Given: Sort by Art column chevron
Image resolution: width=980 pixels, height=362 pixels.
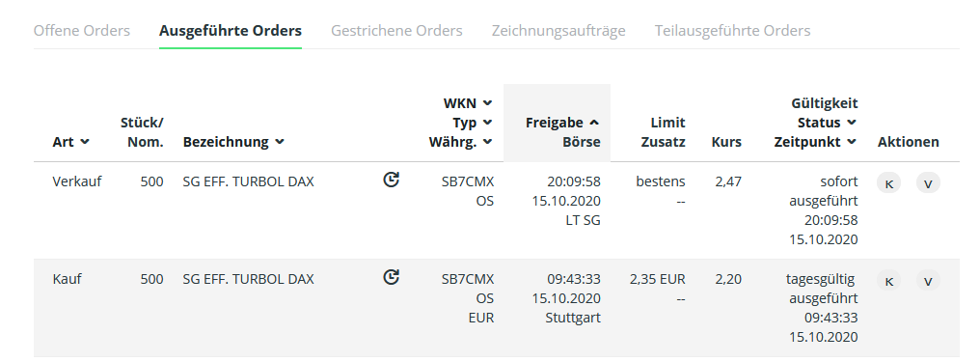Looking at the screenshot, I should 85,142.
